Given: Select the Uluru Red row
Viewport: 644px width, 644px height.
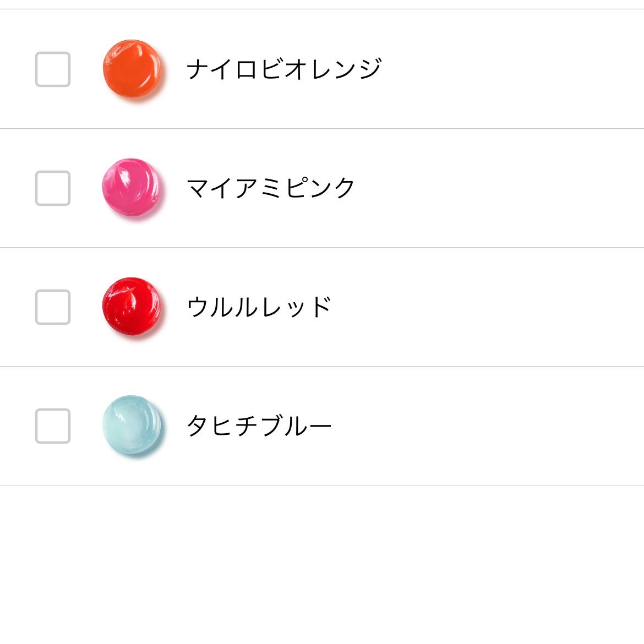Looking at the screenshot, I should pyautogui.click(x=322, y=307).
